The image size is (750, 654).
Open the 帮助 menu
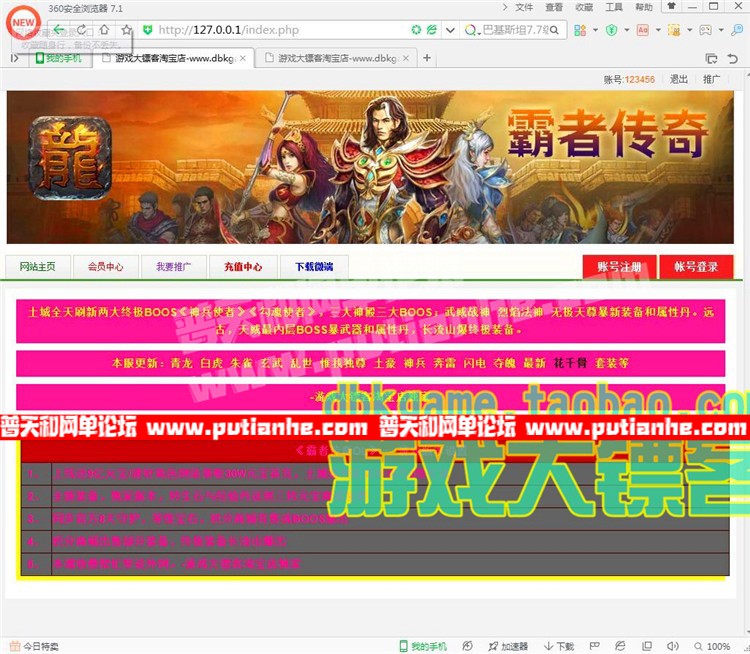pyautogui.click(x=644, y=7)
